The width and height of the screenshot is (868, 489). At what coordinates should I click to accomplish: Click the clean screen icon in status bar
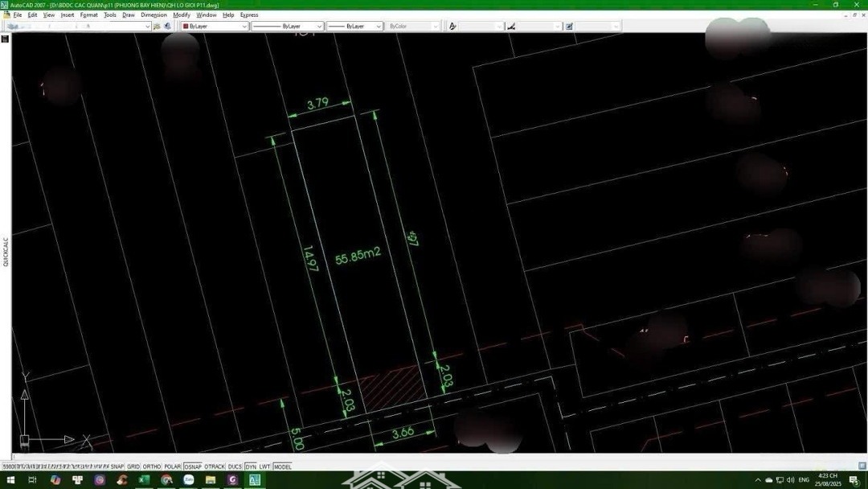point(862,466)
